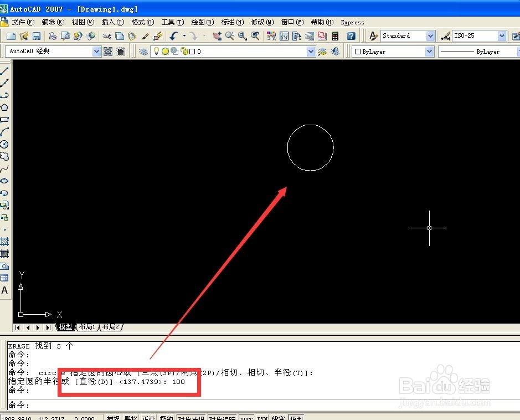Open Dimension Style manager icon
The width and height of the screenshot is (520, 420).
[445, 36]
